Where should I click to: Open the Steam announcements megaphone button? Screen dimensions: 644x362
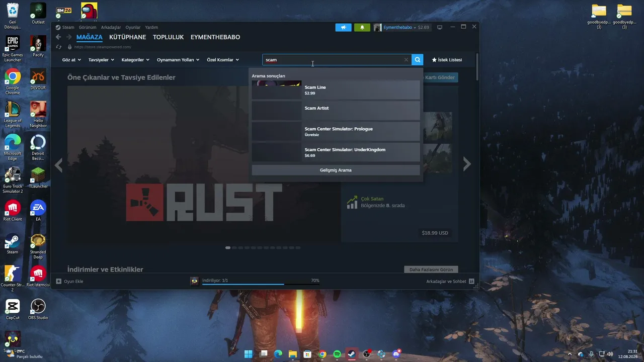point(343,27)
